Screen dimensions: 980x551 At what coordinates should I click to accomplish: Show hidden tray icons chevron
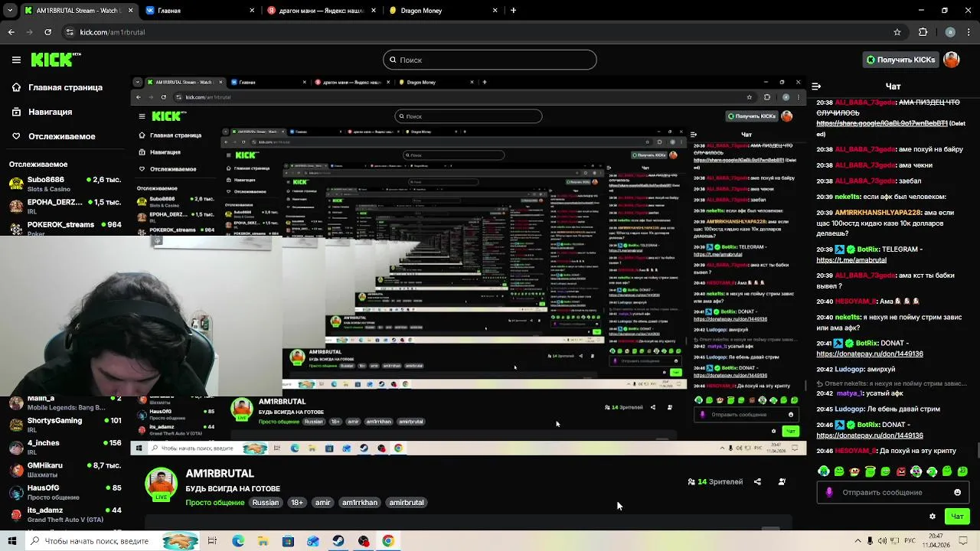pyautogui.click(x=858, y=541)
